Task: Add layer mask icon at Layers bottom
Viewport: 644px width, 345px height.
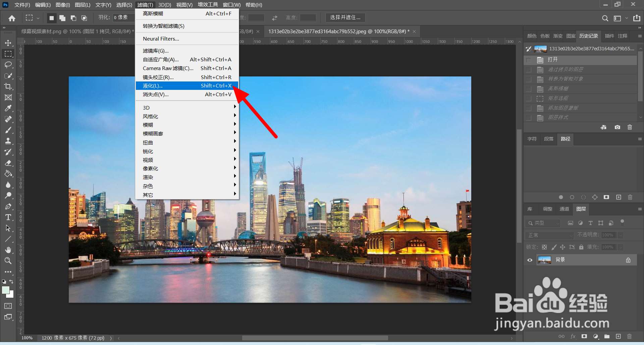Action: [x=584, y=336]
